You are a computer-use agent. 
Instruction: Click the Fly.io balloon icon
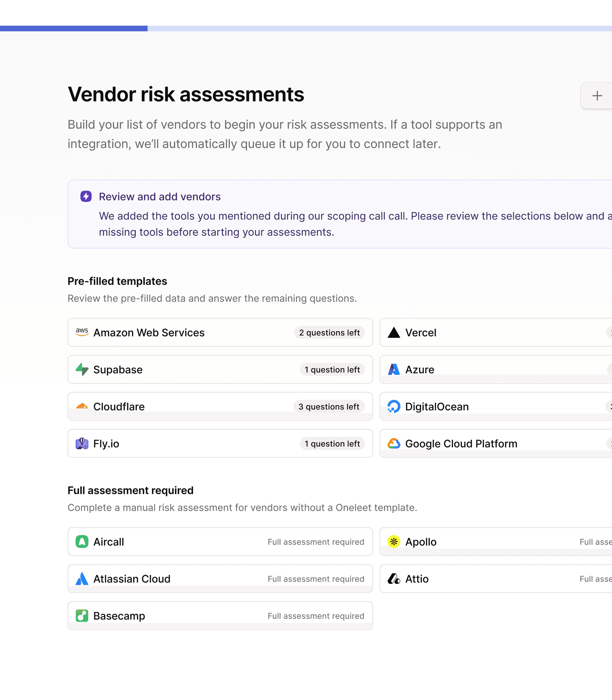pyautogui.click(x=82, y=443)
